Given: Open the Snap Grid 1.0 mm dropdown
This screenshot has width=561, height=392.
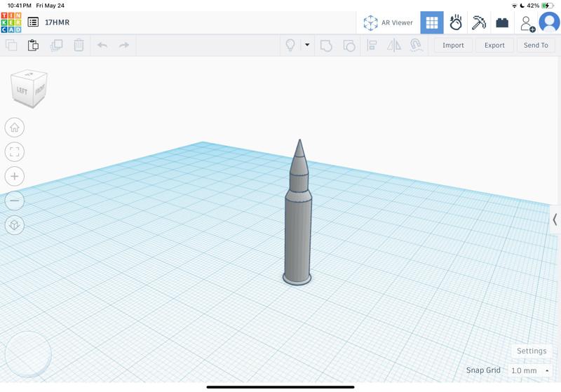Looking at the screenshot, I should (x=530, y=370).
